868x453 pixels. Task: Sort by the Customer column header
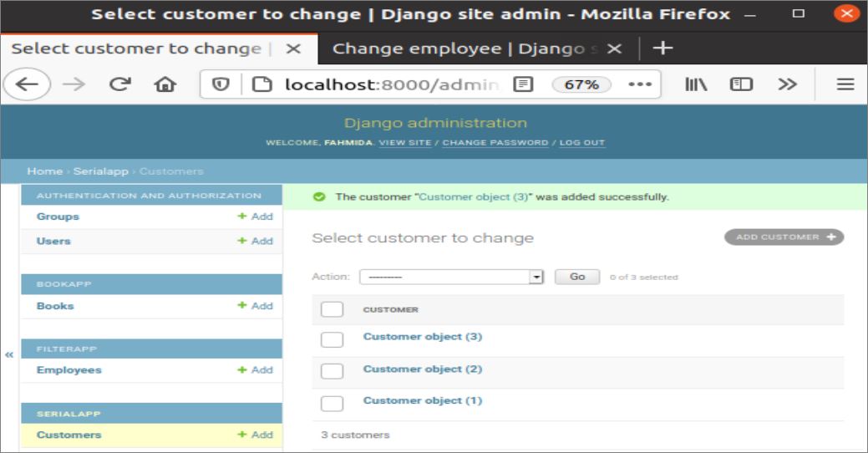tap(390, 309)
